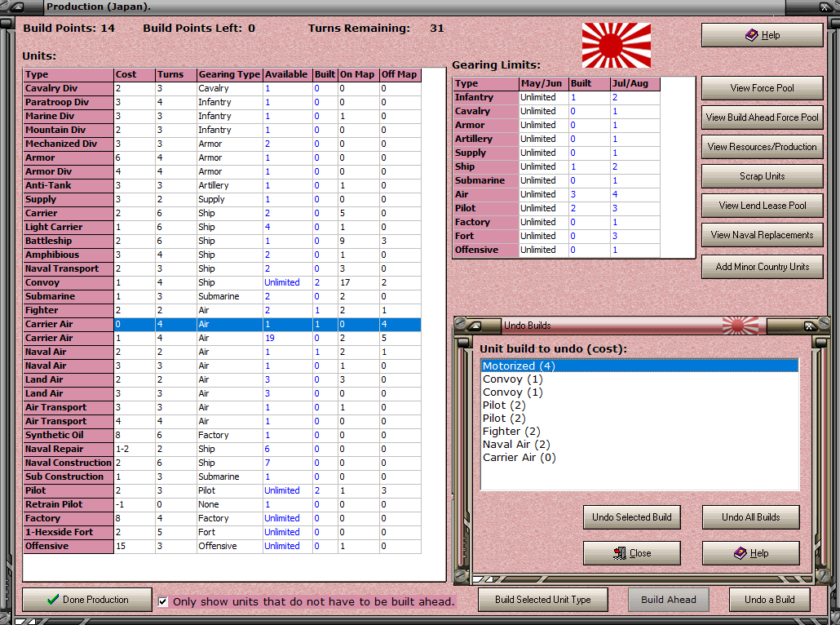This screenshot has height=625, width=840.
Task: Click the Turns column header
Action: click(175, 74)
